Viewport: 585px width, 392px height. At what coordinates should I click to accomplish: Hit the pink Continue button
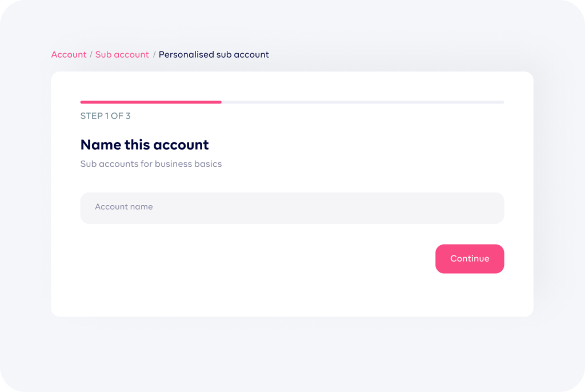pyautogui.click(x=470, y=259)
